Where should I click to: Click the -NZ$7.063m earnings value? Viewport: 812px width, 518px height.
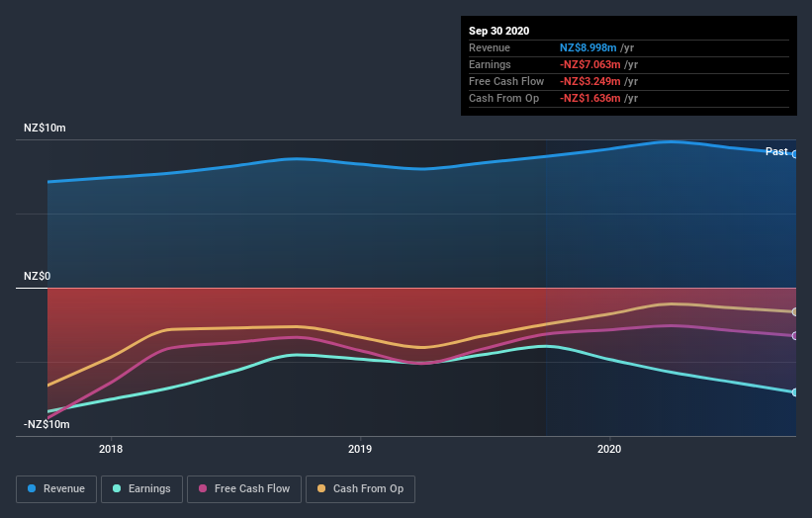pos(589,64)
